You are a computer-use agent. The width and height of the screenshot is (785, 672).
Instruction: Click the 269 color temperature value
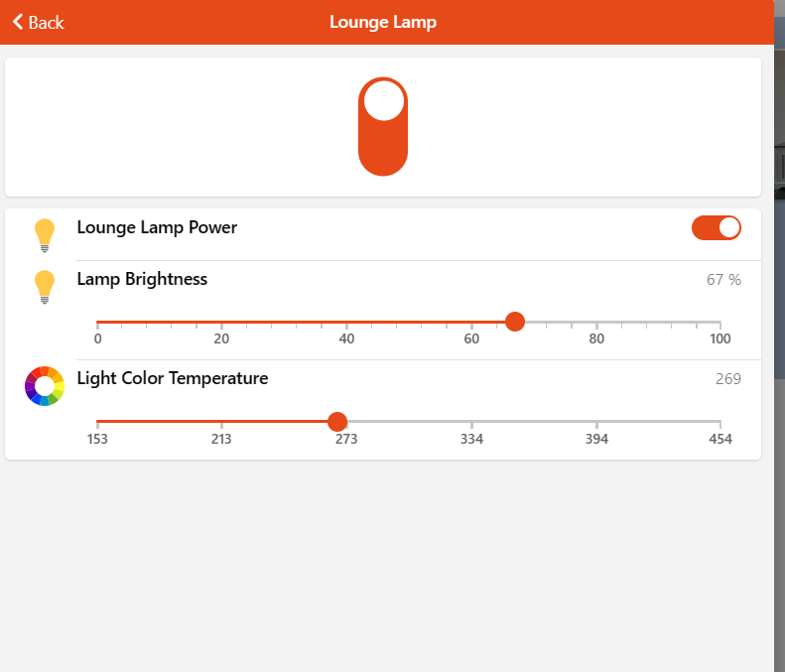[x=727, y=378]
